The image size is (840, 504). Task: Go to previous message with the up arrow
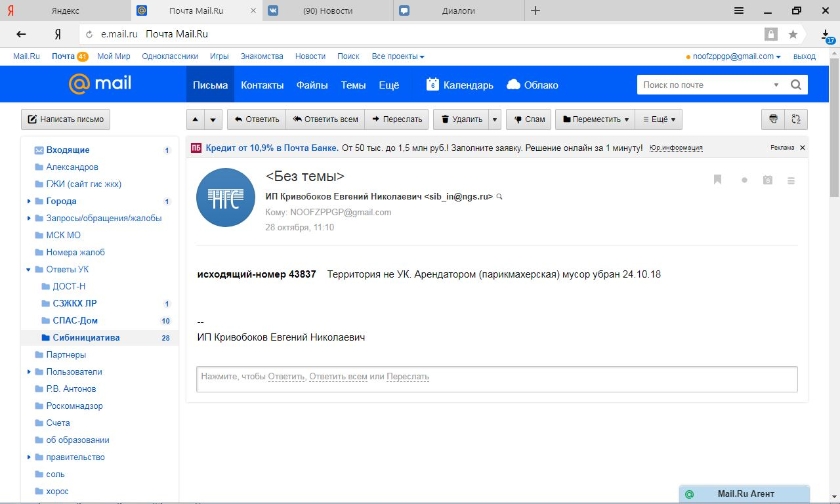[x=196, y=119]
